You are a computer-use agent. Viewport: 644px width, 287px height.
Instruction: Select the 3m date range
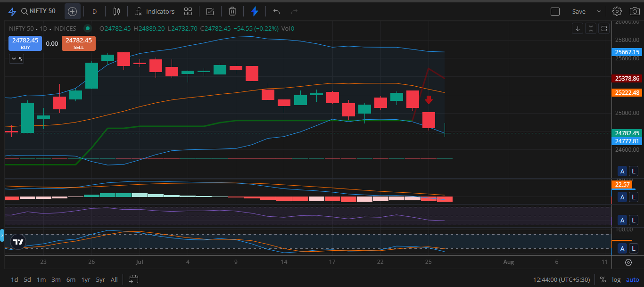point(56,279)
